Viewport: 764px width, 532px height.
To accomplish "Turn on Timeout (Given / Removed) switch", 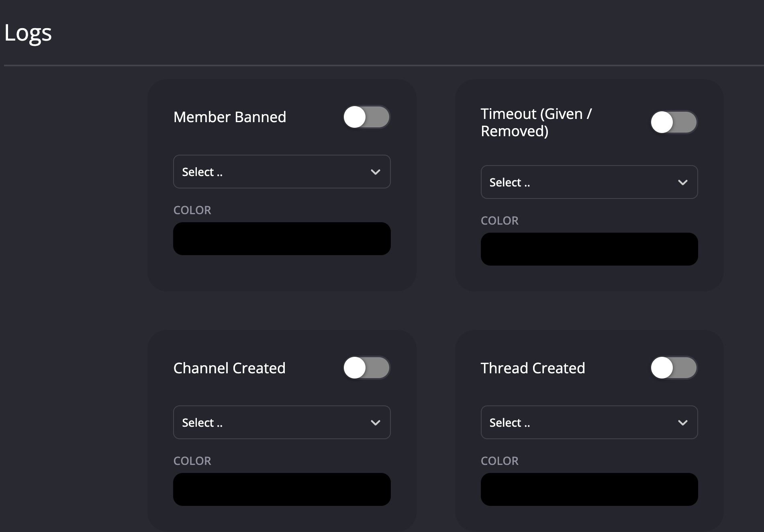I will click(674, 122).
